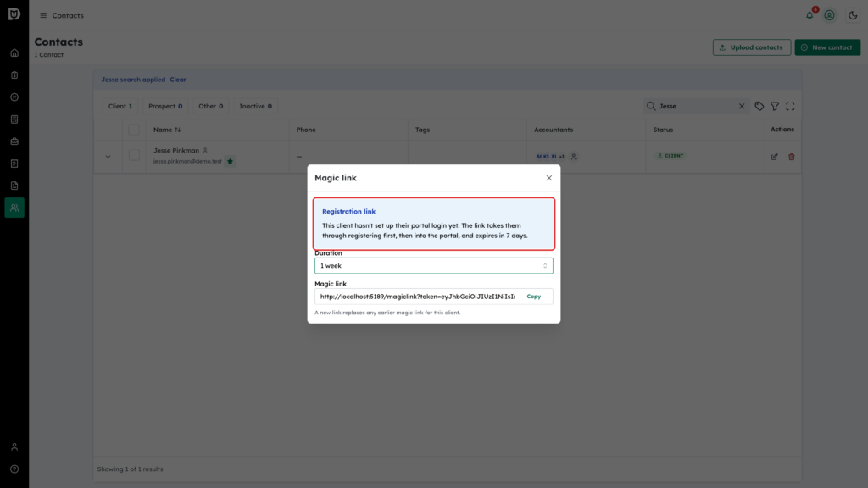Click the New contact button

[827, 47]
